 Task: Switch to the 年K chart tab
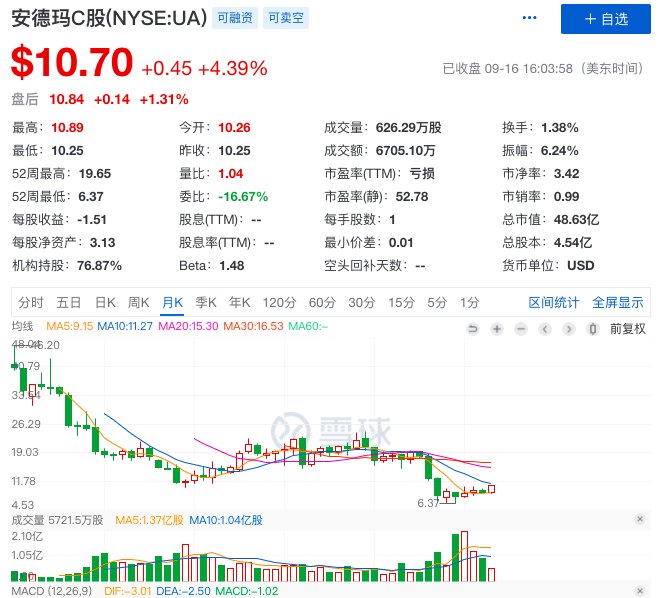pyautogui.click(x=239, y=303)
